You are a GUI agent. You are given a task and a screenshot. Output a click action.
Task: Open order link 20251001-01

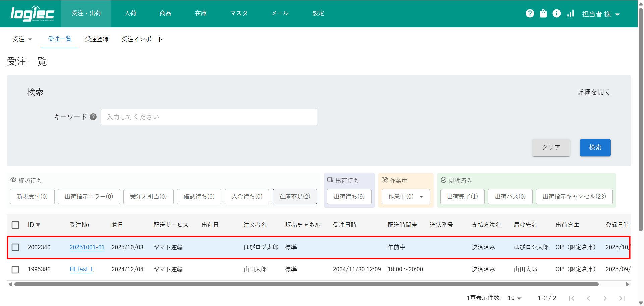point(87,247)
